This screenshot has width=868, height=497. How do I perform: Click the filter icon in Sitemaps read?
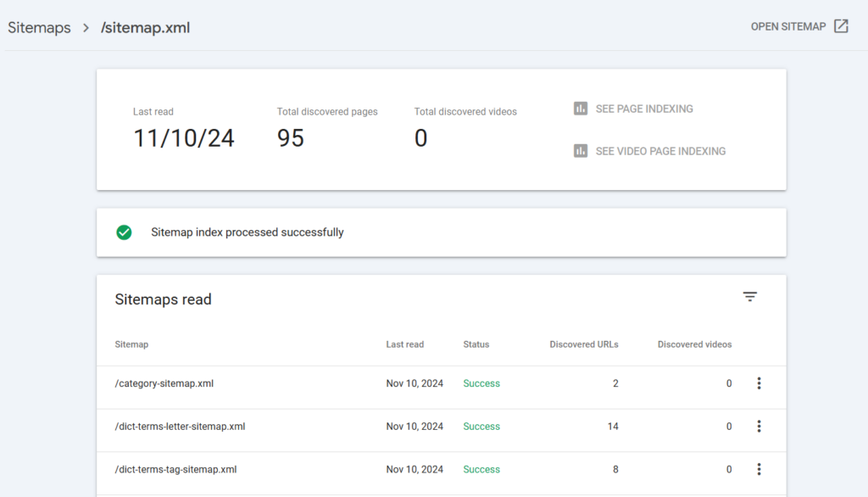[749, 297]
